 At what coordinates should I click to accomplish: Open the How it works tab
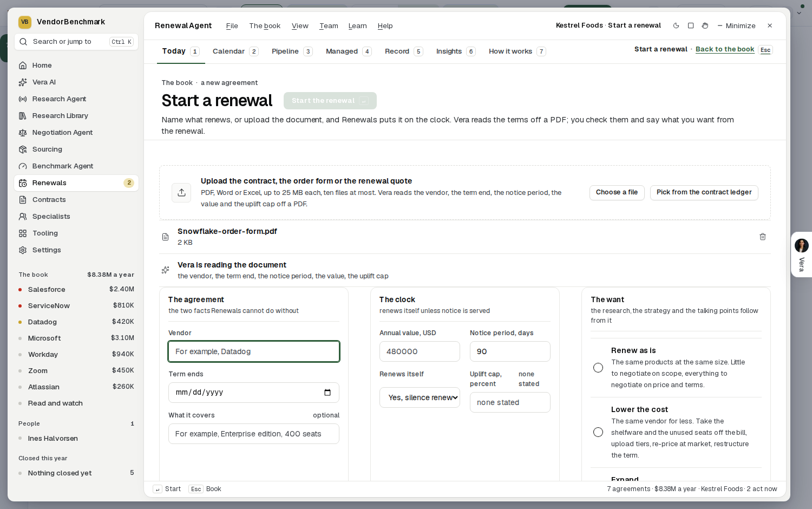click(517, 51)
